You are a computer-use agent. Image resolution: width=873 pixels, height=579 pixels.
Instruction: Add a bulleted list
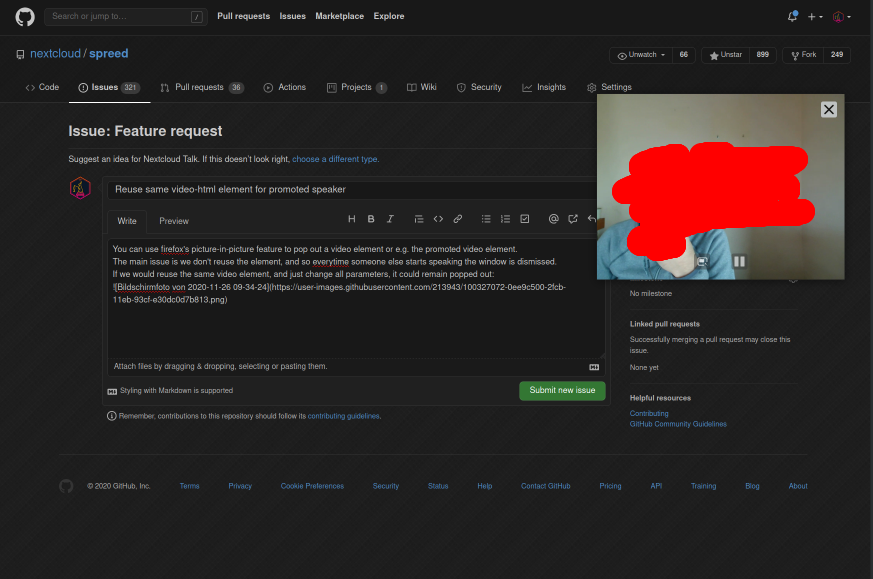click(486, 219)
